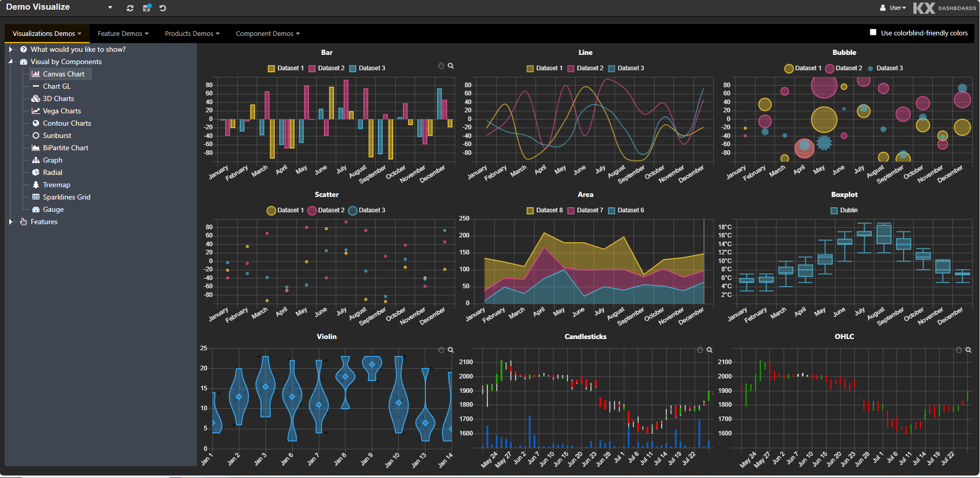Viewport: 980px width, 478px height.
Task: Click the zoom magnifier icon on Bar chart
Action: [451, 66]
